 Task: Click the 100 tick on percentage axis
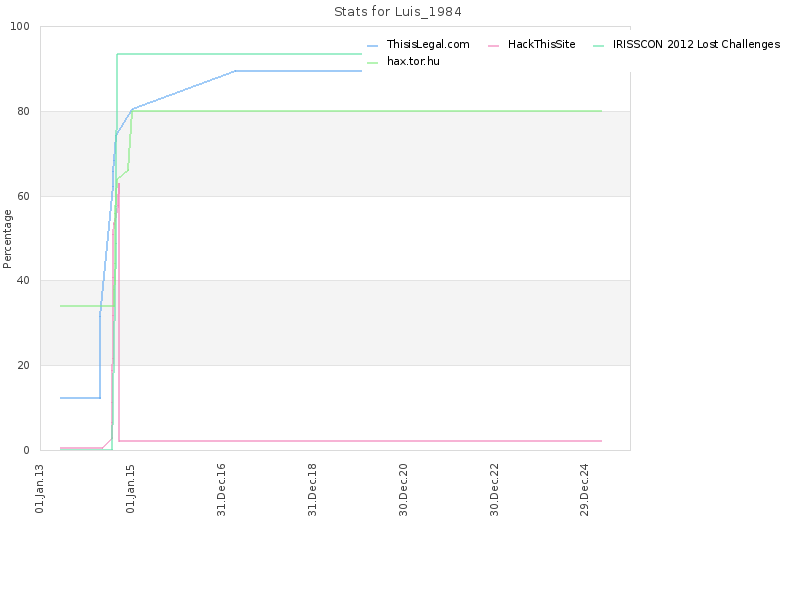point(20,27)
